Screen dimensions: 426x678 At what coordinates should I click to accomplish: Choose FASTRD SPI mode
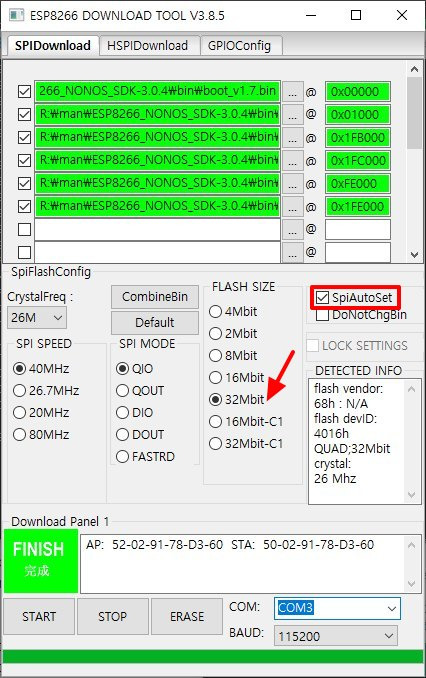pos(122,456)
